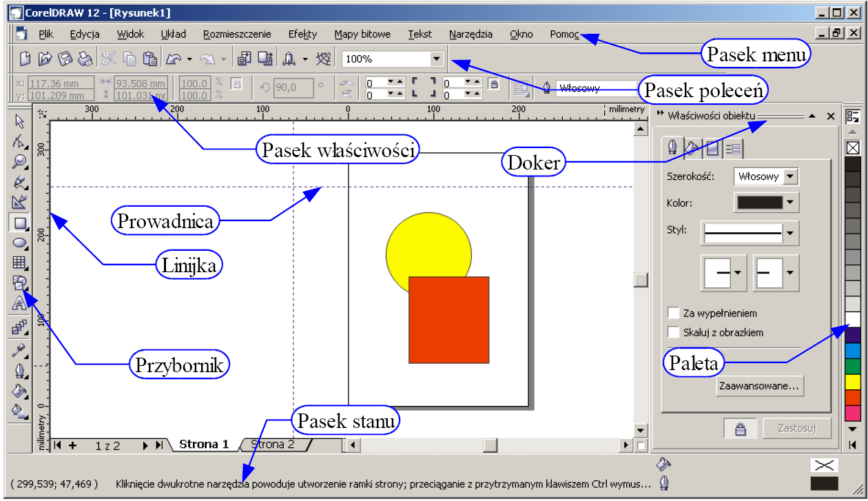The width and height of the screenshot is (868, 501).
Task: Open the Undo history dropdown arrow
Action: pyautogui.click(x=189, y=60)
